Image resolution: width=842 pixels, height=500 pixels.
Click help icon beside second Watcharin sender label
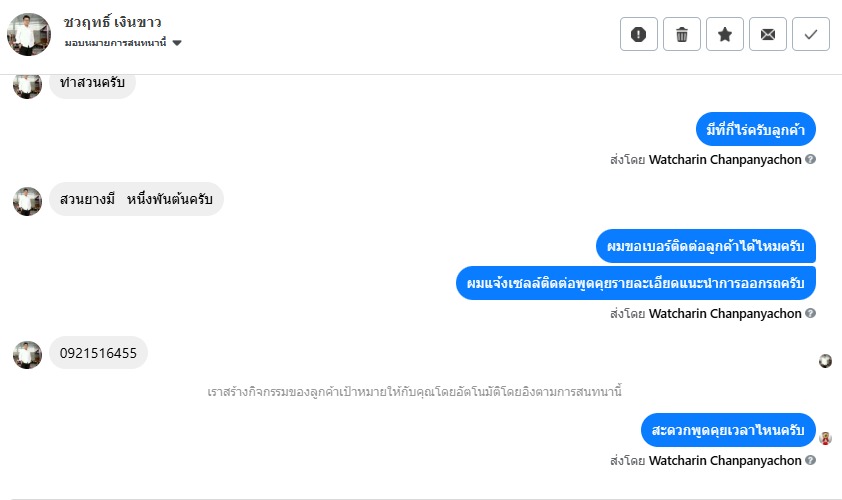pos(811,313)
